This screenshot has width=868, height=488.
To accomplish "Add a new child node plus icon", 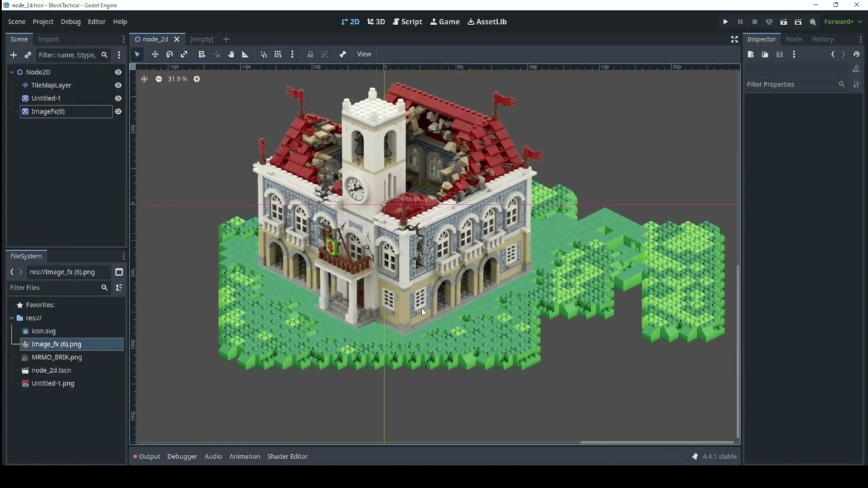I will point(13,55).
